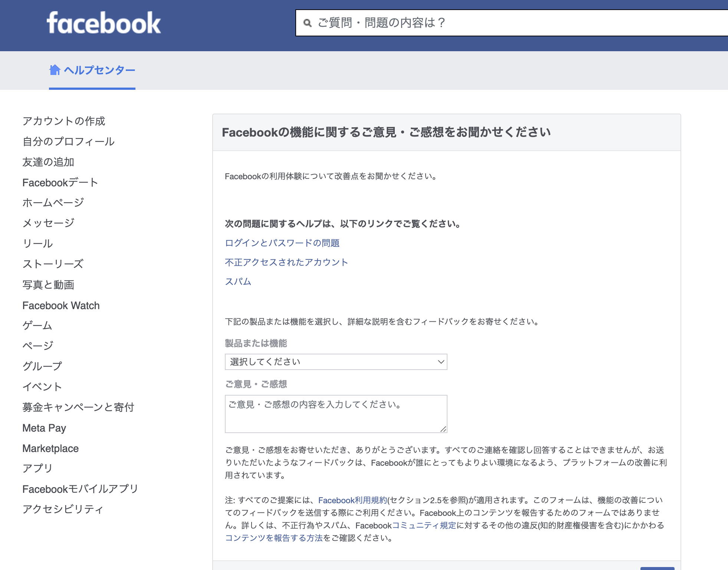
Task: Select ホームページ in the sidebar
Action: tap(53, 203)
